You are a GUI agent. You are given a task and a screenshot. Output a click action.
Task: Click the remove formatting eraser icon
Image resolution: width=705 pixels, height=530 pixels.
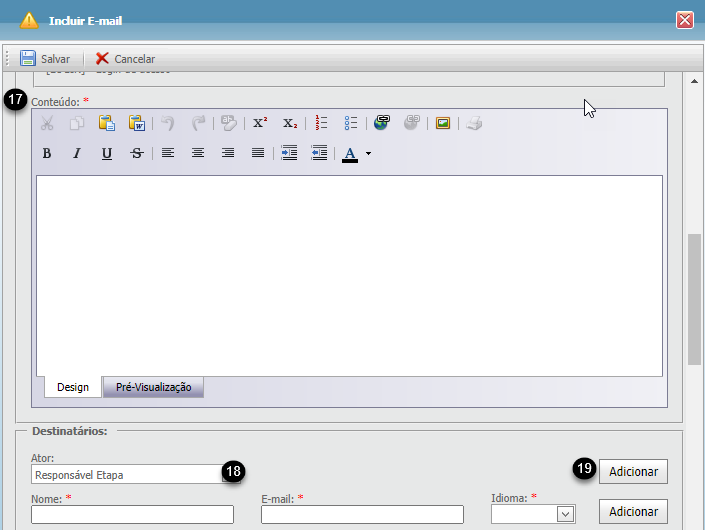point(229,123)
